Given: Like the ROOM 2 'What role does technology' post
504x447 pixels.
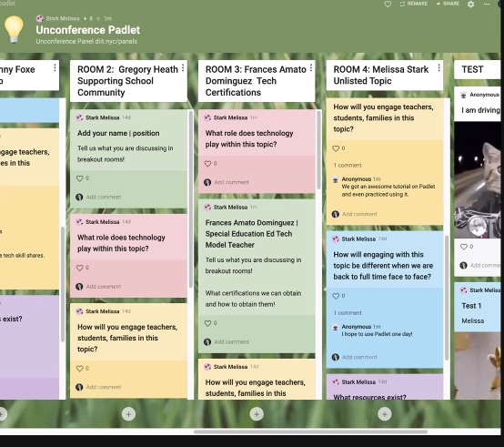Looking at the screenshot, I should [x=79, y=268].
